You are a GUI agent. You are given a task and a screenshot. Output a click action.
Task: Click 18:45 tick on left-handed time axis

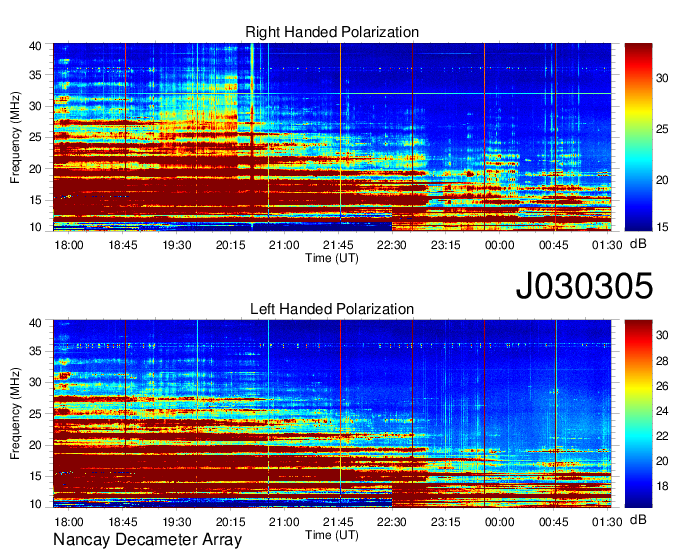point(123,522)
